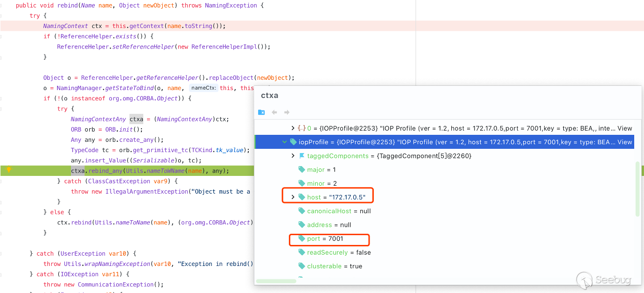Click the horizontal scrollbar at popup bottom
The width and height of the screenshot is (644, 293).
pos(276,281)
